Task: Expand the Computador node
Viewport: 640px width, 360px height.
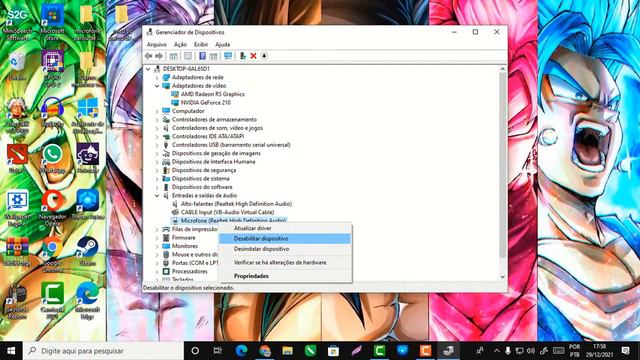Action: point(157,111)
